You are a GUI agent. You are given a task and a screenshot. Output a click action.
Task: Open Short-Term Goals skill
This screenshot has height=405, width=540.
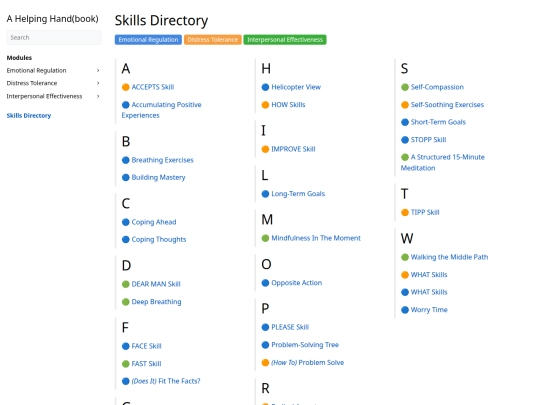click(x=438, y=122)
